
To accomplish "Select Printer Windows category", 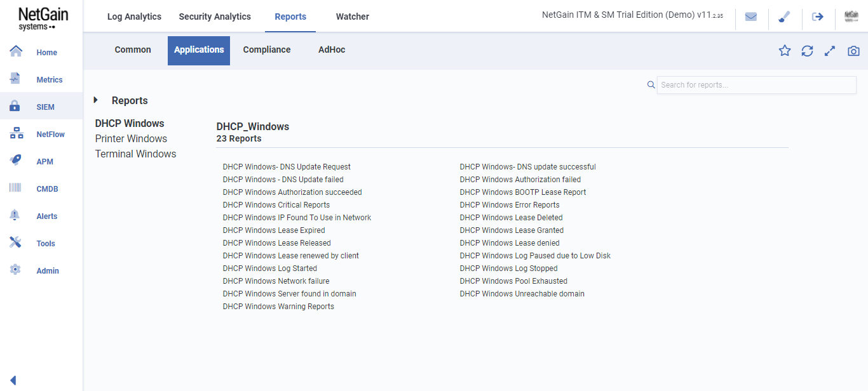I will (131, 138).
